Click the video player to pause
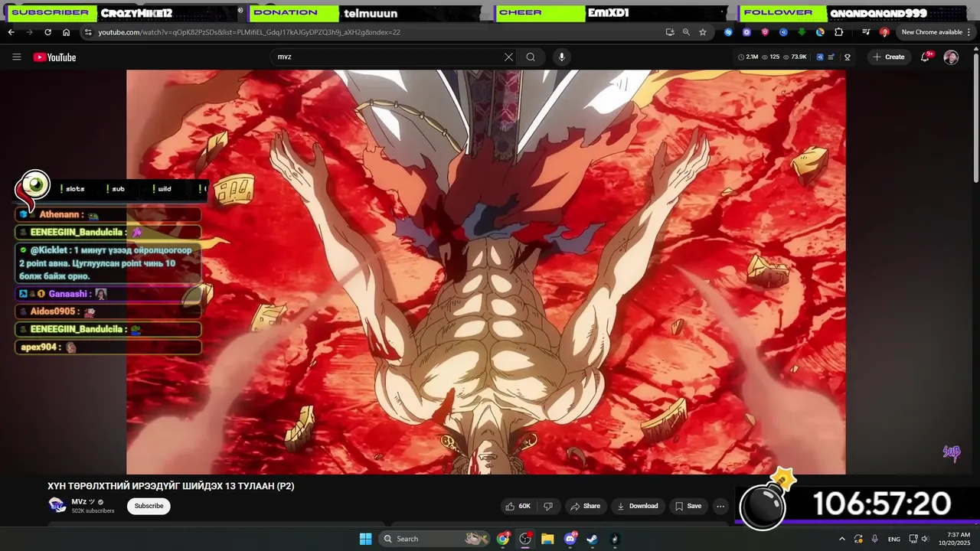 pyautogui.click(x=486, y=272)
